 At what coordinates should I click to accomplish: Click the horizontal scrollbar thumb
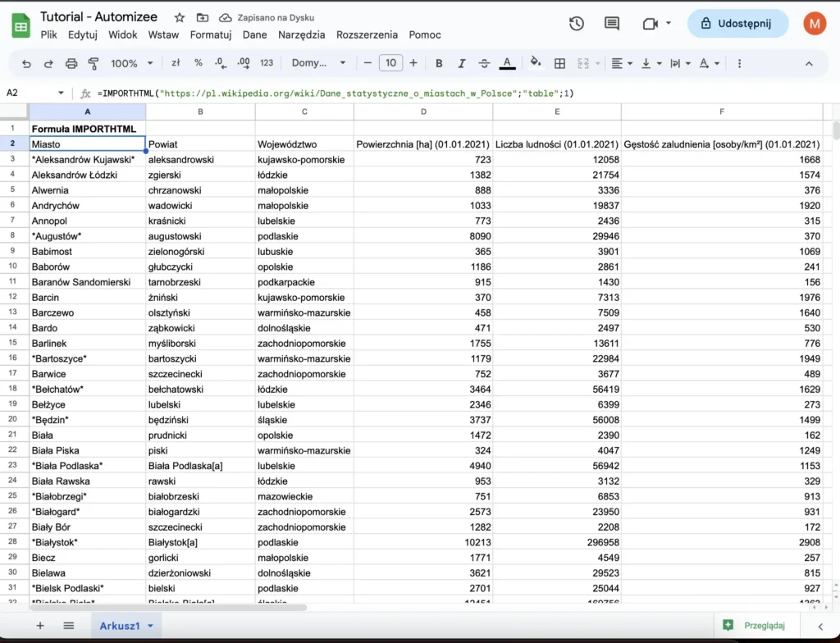(x=168, y=608)
